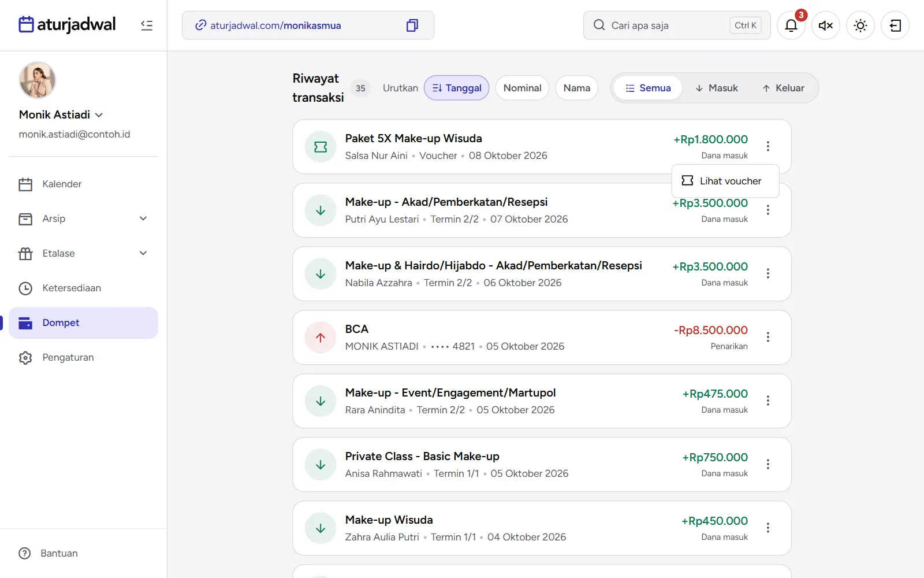The width and height of the screenshot is (924, 578).
Task: Show the Semua transactions tab
Action: [x=648, y=88]
